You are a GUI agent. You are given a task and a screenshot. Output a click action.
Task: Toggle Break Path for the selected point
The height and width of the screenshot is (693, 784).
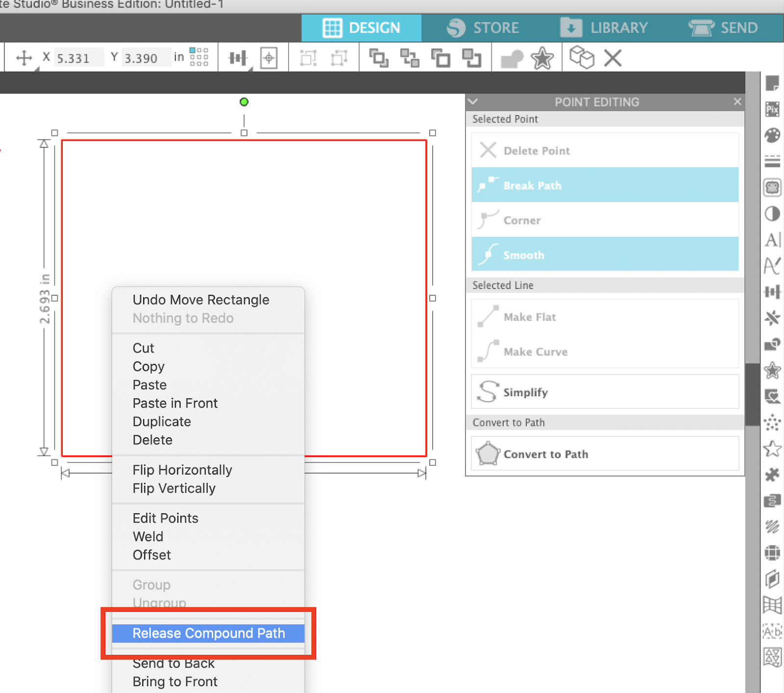pyautogui.click(x=604, y=185)
